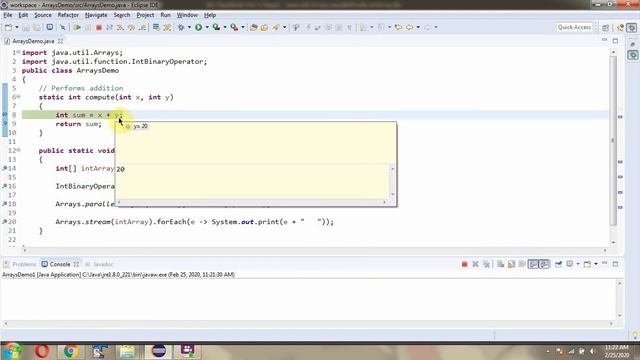640x360 pixels.
Task: Click the Coverage launch icon
Action: 216,27
